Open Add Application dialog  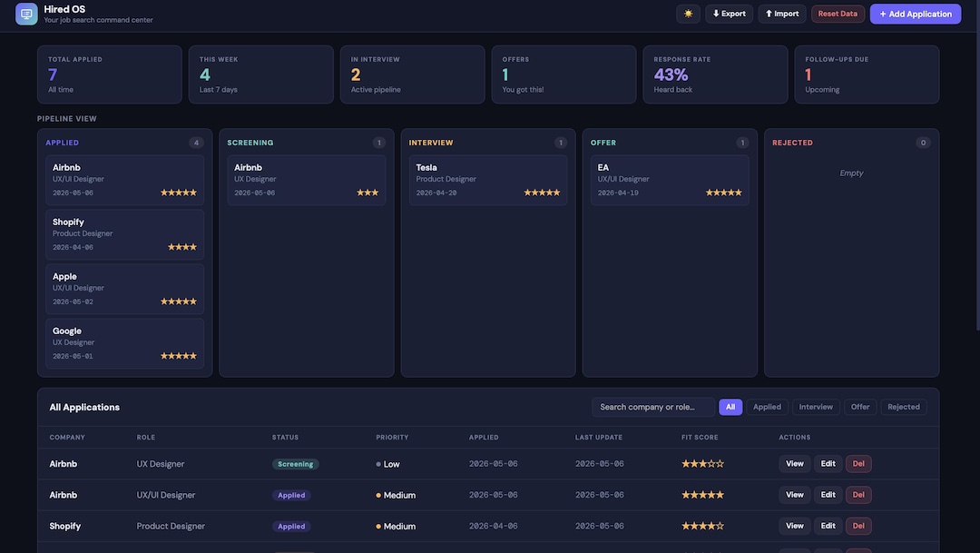[915, 14]
